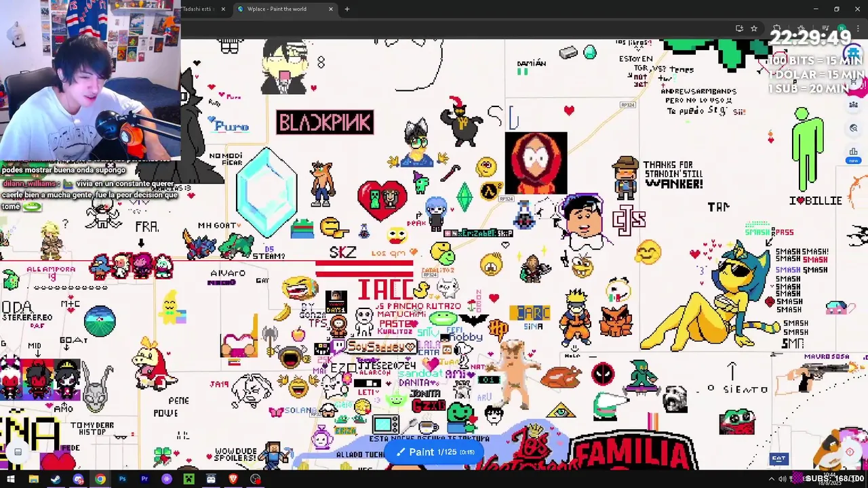Launch Photoshop from the taskbar

[x=122, y=479]
